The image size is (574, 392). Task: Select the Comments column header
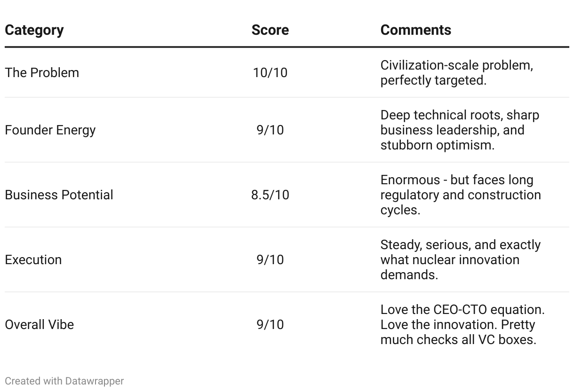pyautogui.click(x=415, y=30)
